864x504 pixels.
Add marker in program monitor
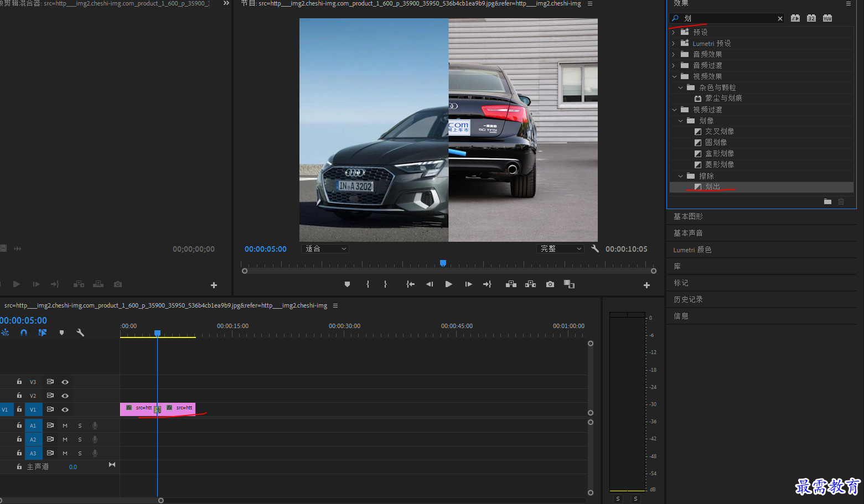347,284
